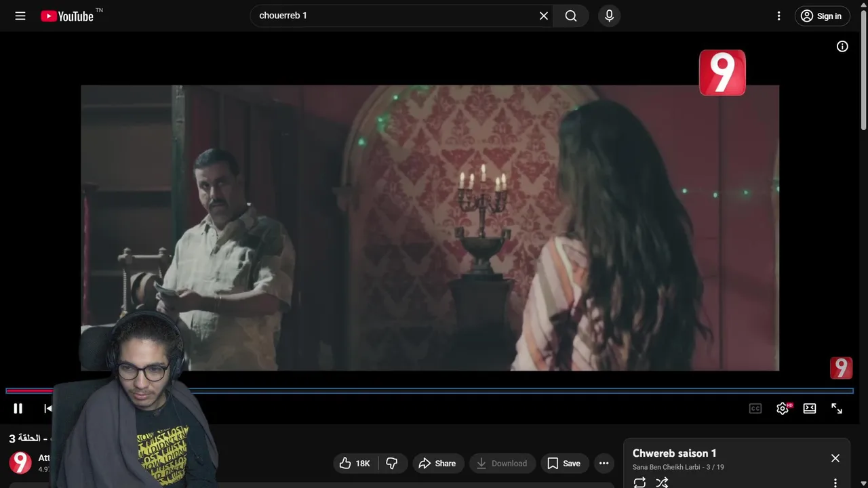Viewport: 868px width, 488px height.
Task: Pause the playing video
Action: click(18, 409)
